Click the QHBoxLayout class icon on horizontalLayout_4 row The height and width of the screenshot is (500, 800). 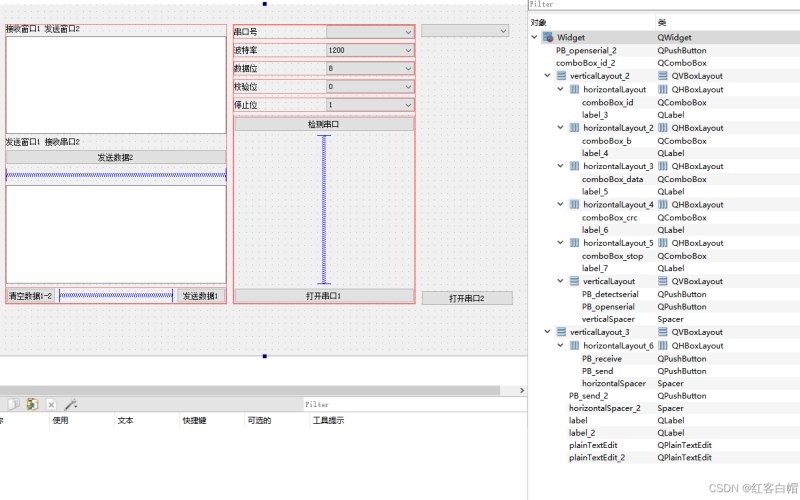tap(663, 204)
